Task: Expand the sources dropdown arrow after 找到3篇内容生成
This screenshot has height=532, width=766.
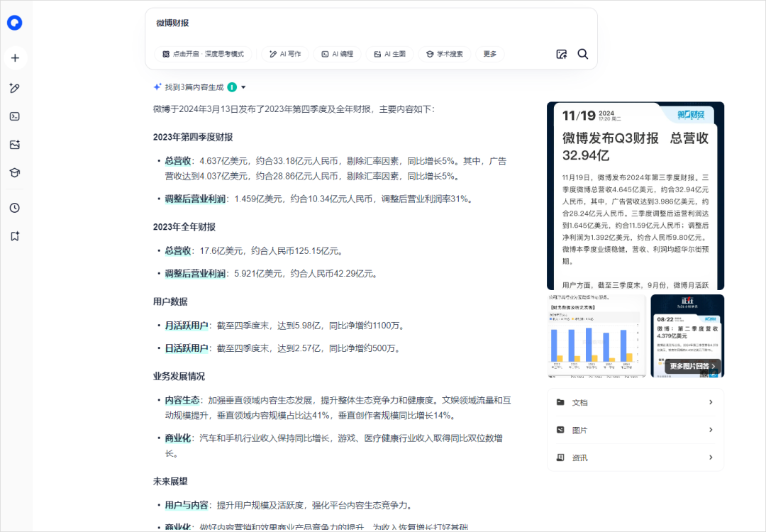Action: [x=243, y=87]
